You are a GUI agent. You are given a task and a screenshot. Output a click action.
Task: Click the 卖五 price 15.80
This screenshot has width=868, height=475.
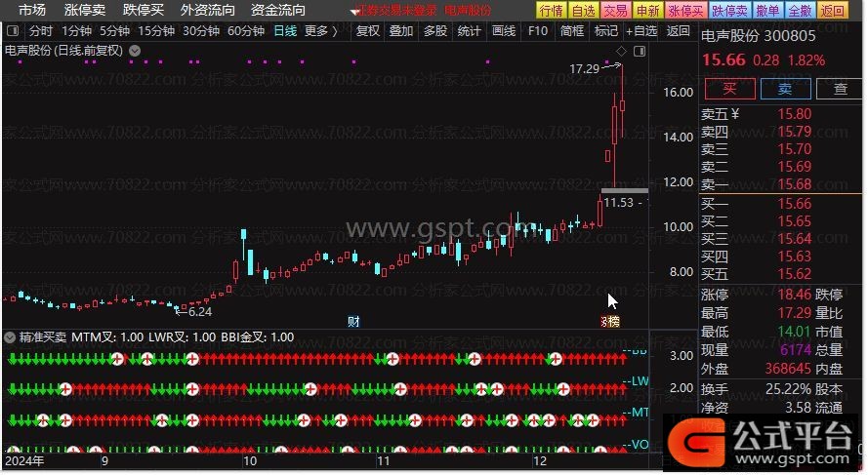(x=795, y=114)
